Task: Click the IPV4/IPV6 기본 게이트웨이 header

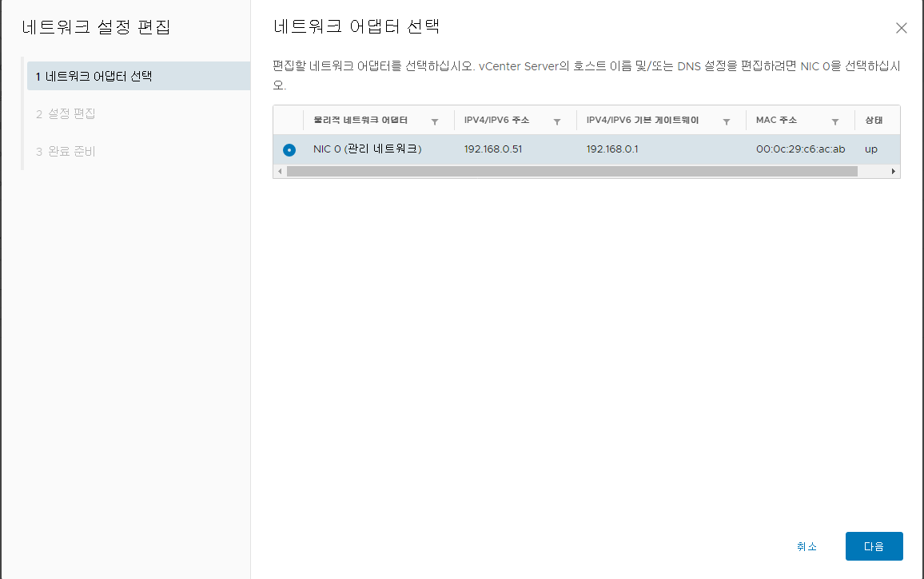Action: click(643, 120)
